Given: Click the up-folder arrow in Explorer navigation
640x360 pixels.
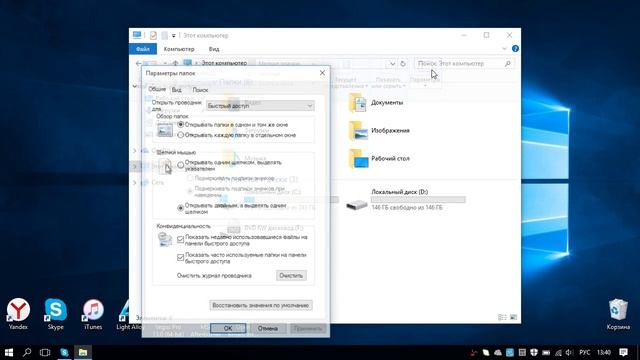Looking at the screenshot, I should click(176, 64).
